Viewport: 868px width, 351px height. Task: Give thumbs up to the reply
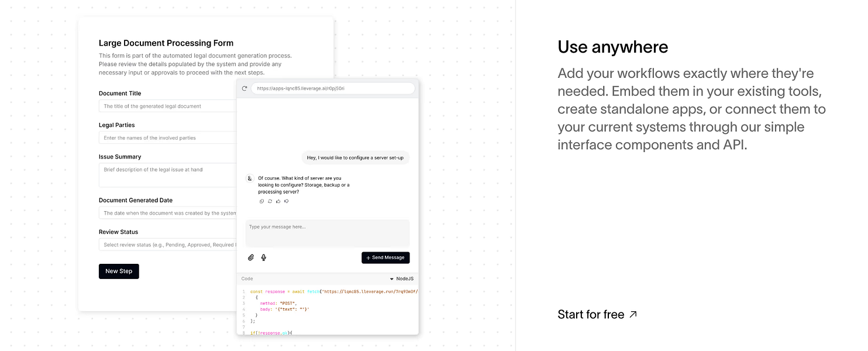tap(278, 201)
